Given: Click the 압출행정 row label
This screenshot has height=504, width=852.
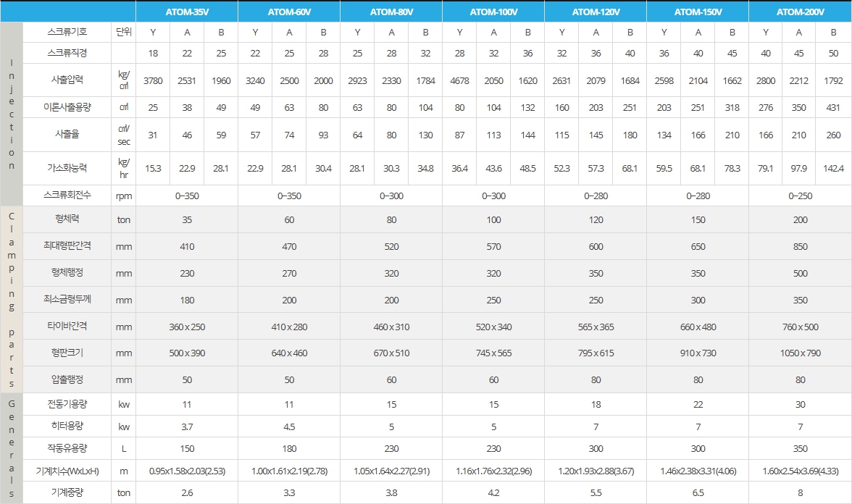Looking at the screenshot, I should 67,379.
